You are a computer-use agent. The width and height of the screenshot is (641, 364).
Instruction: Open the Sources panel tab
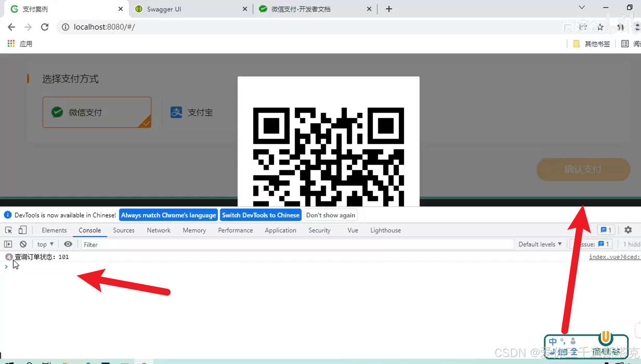[x=124, y=230]
